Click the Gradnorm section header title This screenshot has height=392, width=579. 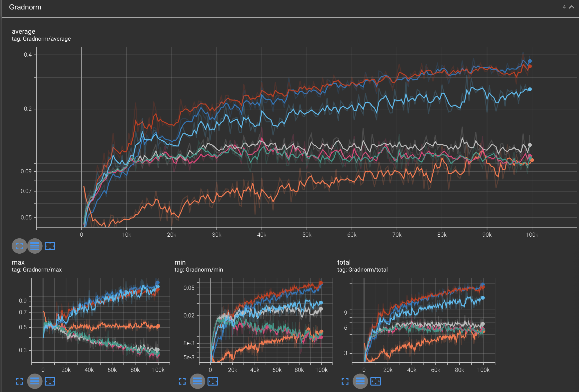pos(25,7)
